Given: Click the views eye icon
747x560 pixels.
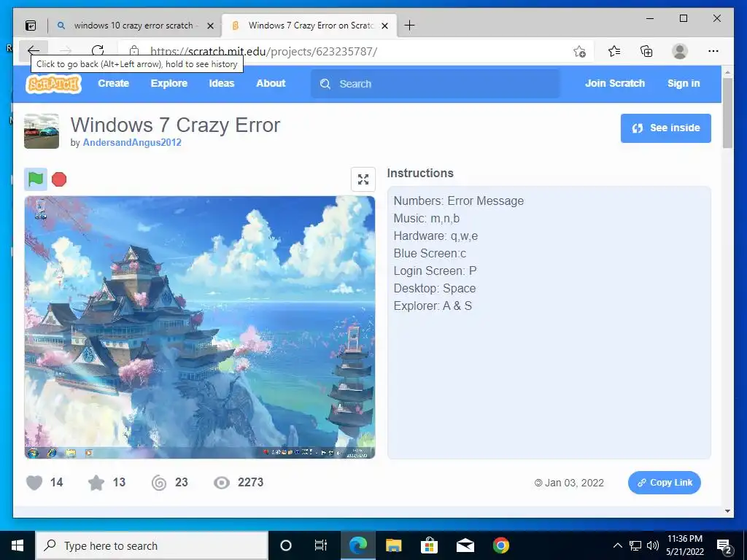Looking at the screenshot, I should point(222,483).
